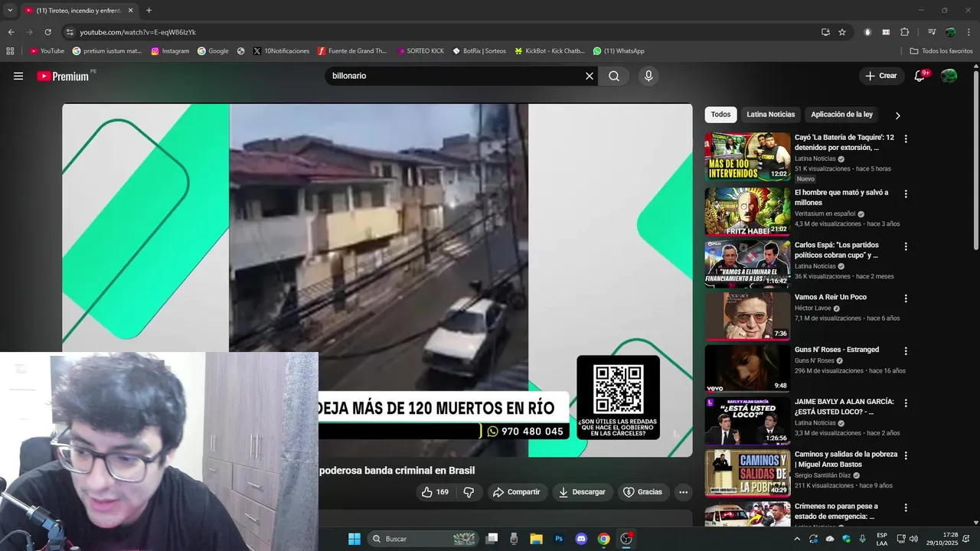Open Chrome extensions puzzle icon
This screenshot has width=980, height=551.
point(904,32)
